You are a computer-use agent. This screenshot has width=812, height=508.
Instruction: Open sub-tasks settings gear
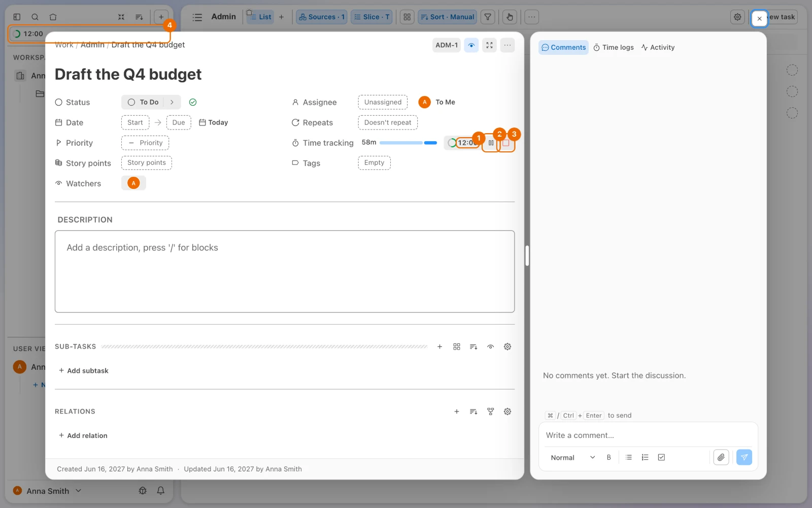coord(507,346)
